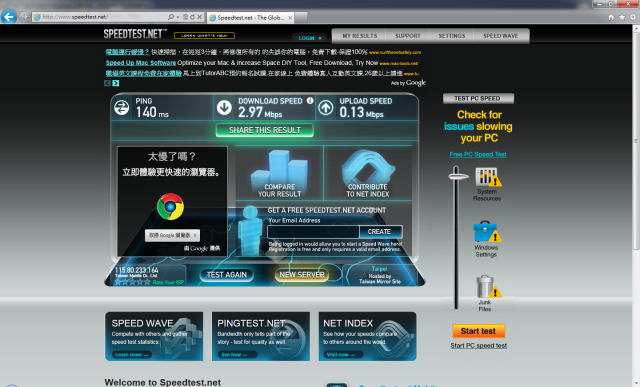Click the orange Start test button
The height and width of the screenshot is (387, 640).
coord(478,331)
